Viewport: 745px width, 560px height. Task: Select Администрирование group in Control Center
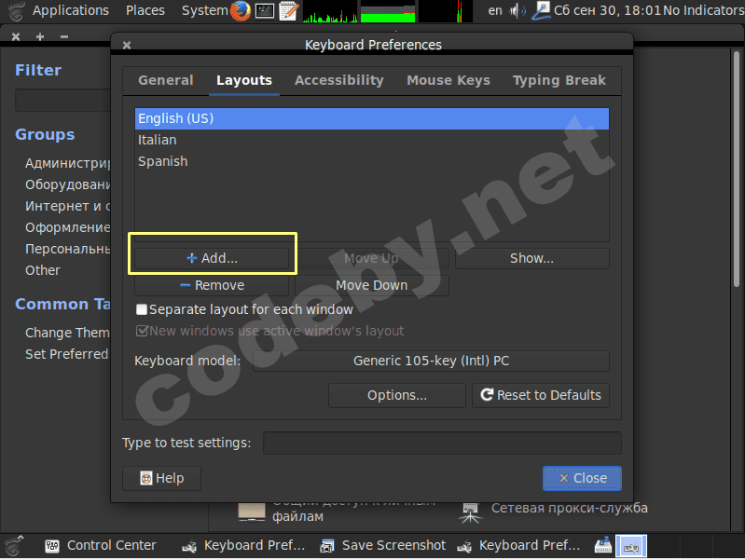[67, 163]
